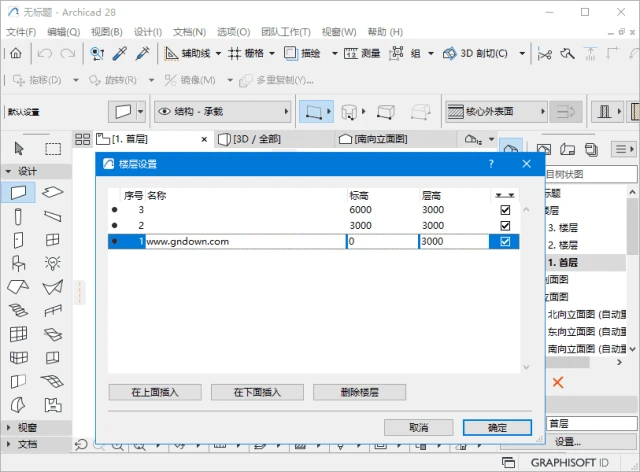Select the Railing tool
Image resolution: width=640 pixels, height=472 pixels.
pos(53,311)
